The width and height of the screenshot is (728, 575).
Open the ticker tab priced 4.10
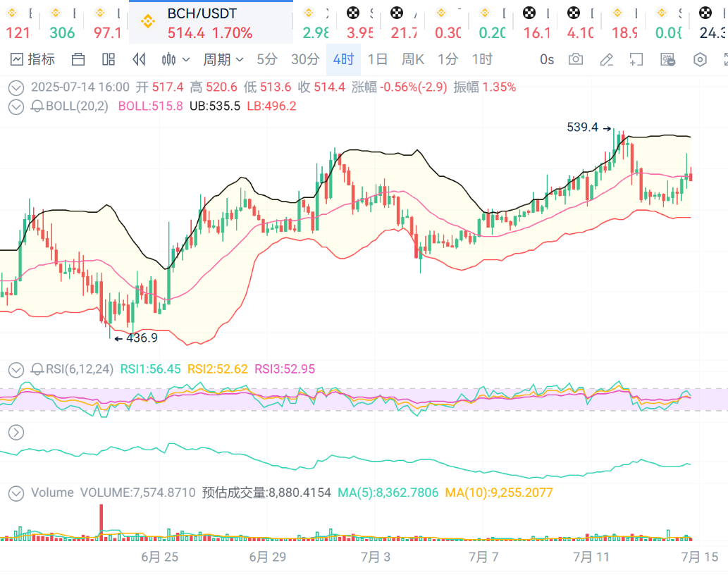[x=581, y=23]
